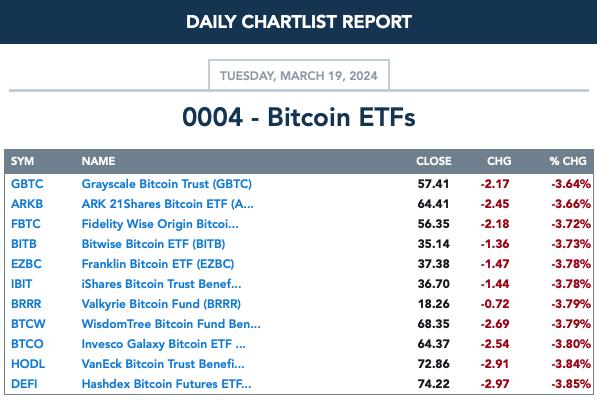Open Grayscale Bitcoin Trust (GBTC) name link

(166, 184)
